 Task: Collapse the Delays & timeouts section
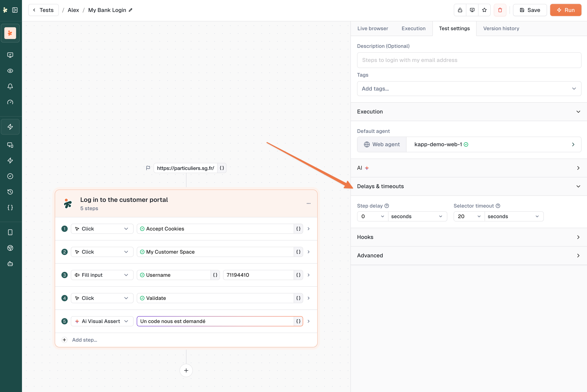coord(469,186)
